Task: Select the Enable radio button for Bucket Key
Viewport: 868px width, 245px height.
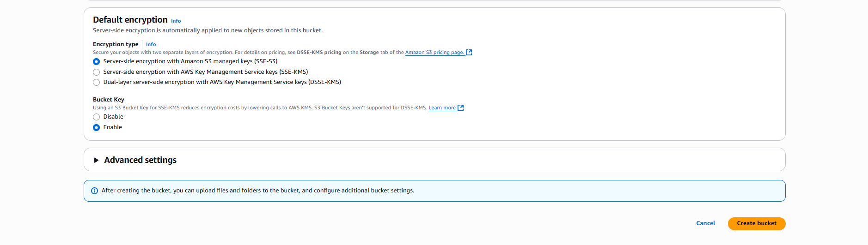Action: coord(97,128)
